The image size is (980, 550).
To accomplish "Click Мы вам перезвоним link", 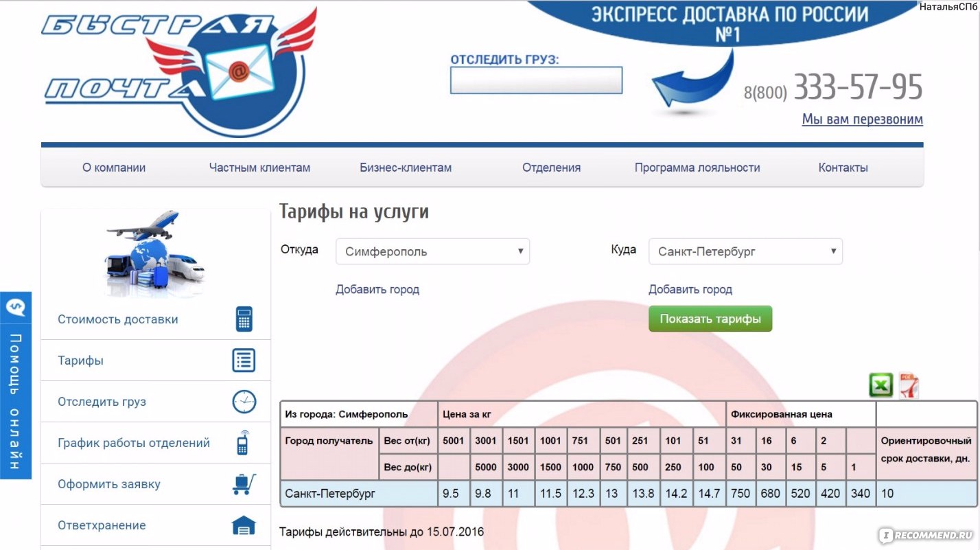I will [862, 119].
